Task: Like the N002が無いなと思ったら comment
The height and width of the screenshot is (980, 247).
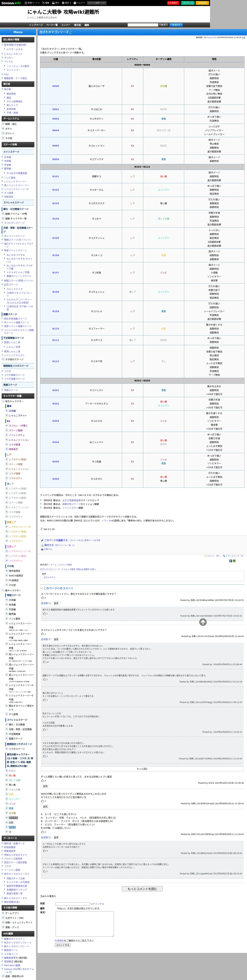Action: 42,801
